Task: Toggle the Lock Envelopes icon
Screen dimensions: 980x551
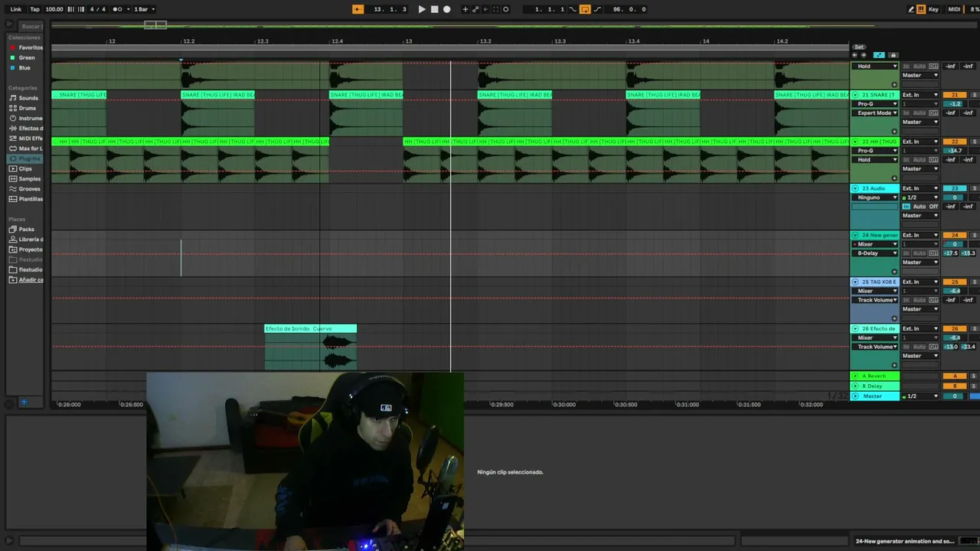Action: (893, 55)
